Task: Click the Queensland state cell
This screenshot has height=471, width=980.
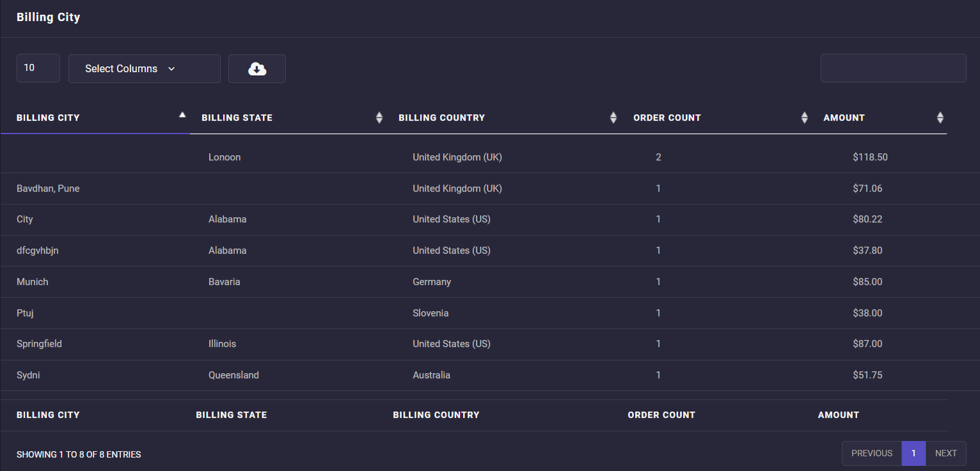Action: [x=233, y=375]
